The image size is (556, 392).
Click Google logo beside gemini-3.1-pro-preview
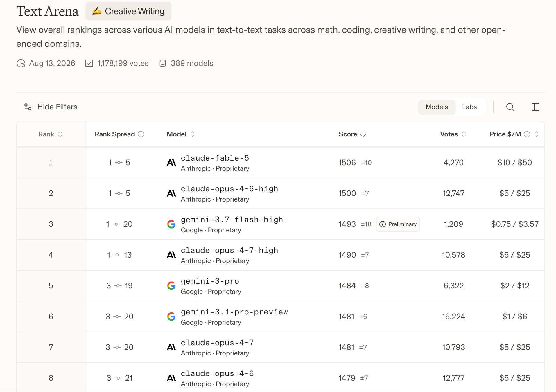171,317
